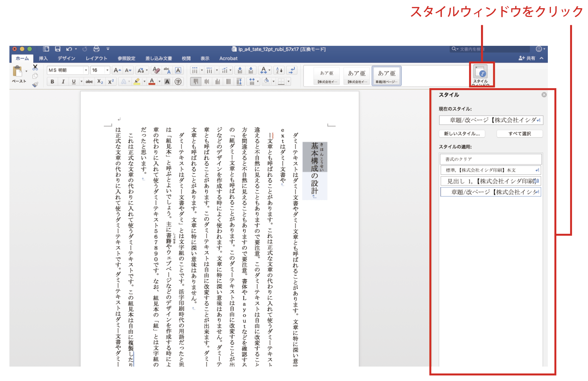
Task: Apply superscript X² formatting
Action: [x=111, y=82]
